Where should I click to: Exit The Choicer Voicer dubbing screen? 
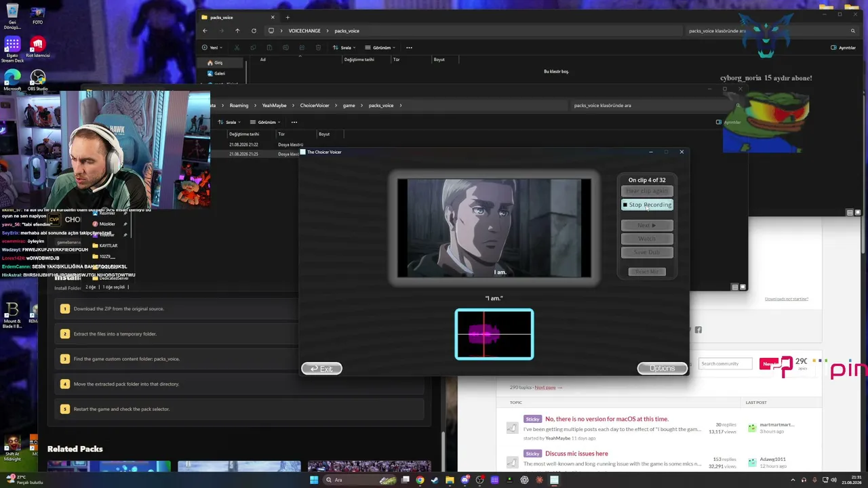[x=321, y=369]
